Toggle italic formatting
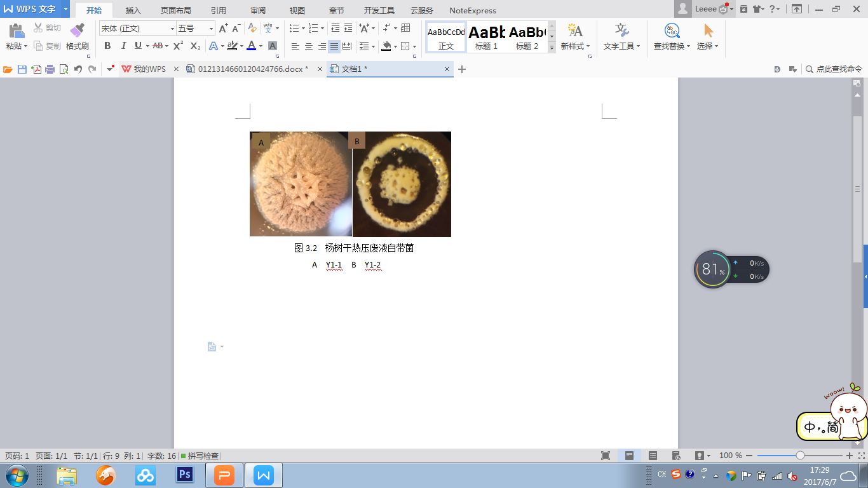This screenshot has height=488, width=868. [123, 46]
